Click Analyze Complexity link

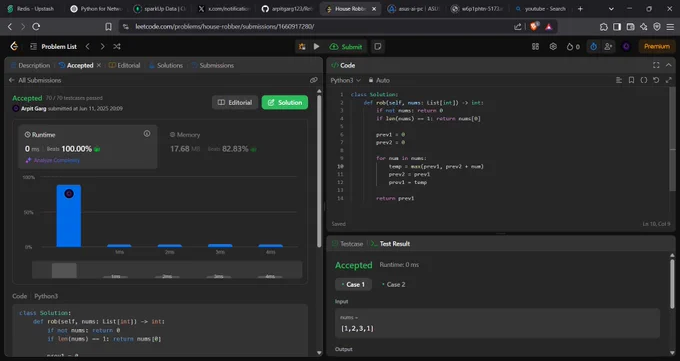point(52,160)
